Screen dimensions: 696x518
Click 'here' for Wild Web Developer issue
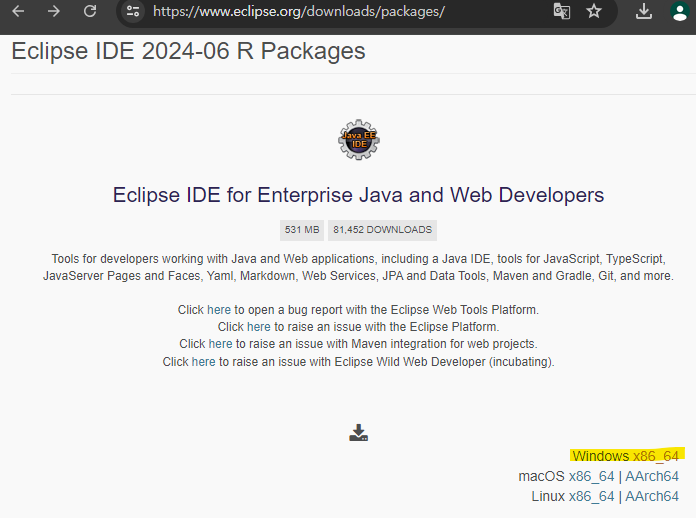(x=204, y=362)
